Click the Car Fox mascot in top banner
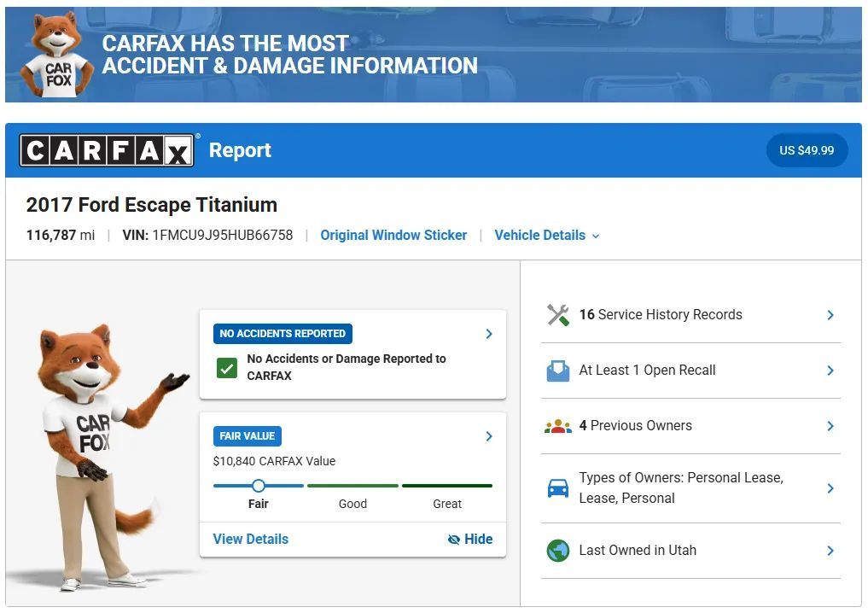 [56, 55]
